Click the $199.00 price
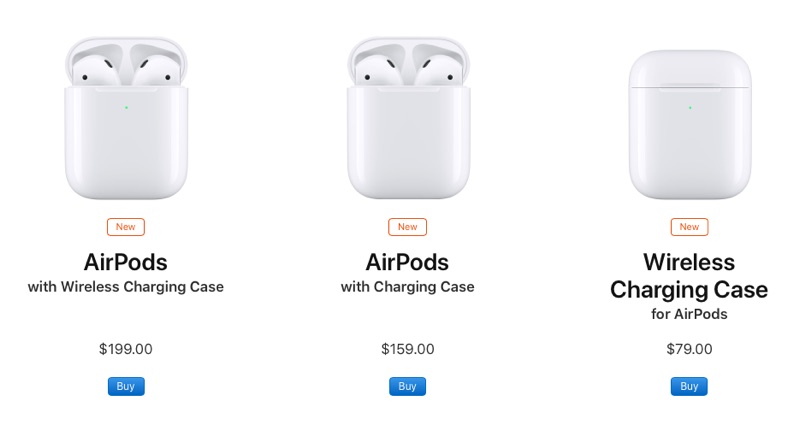Viewport: 800px width, 437px height. click(126, 349)
